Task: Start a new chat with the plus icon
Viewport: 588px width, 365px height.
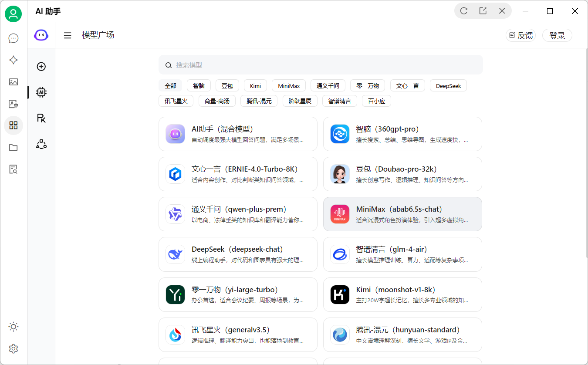Action: (41, 66)
